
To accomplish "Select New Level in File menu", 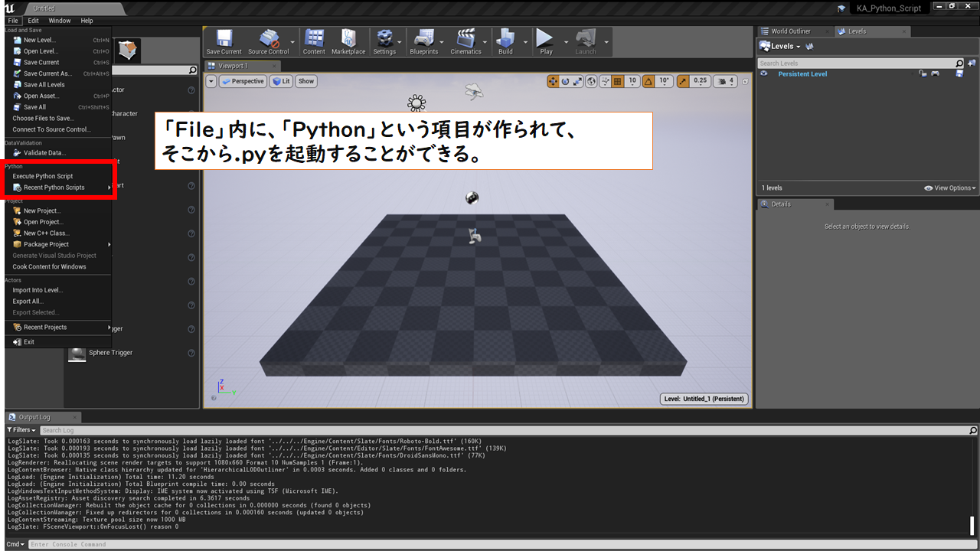I will 58,40.
